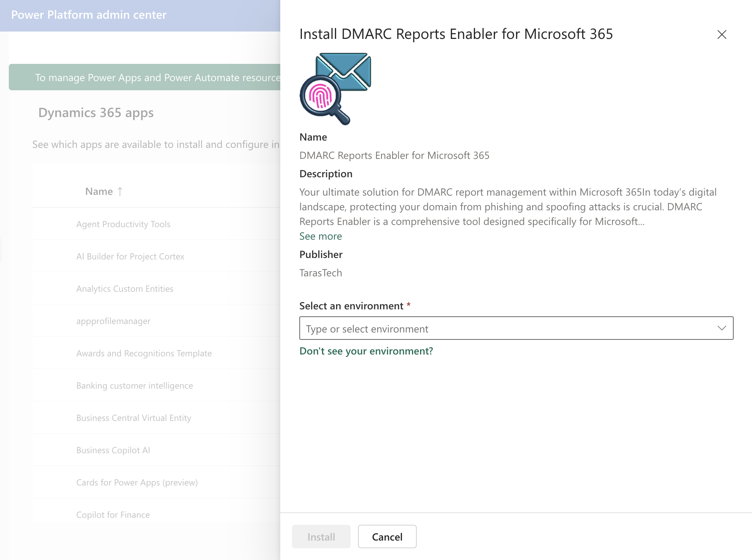Close the Install DMARC Reports Enabler panel

pos(722,34)
